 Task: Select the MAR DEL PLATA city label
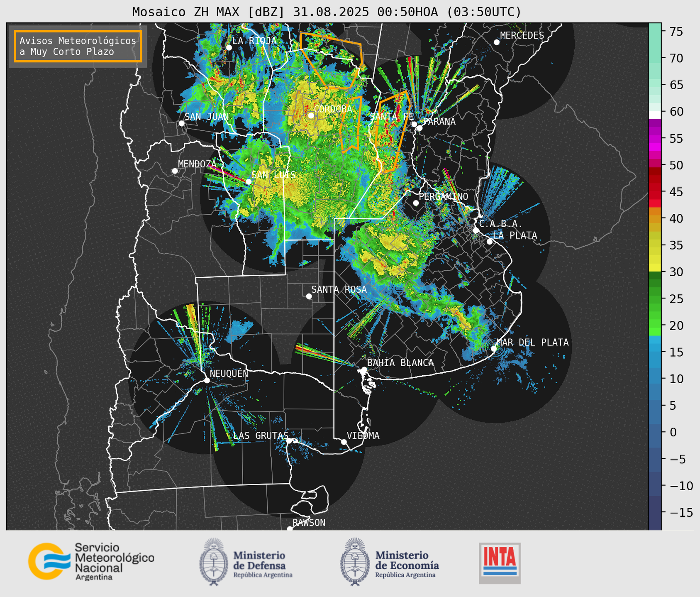coord(532,343)
